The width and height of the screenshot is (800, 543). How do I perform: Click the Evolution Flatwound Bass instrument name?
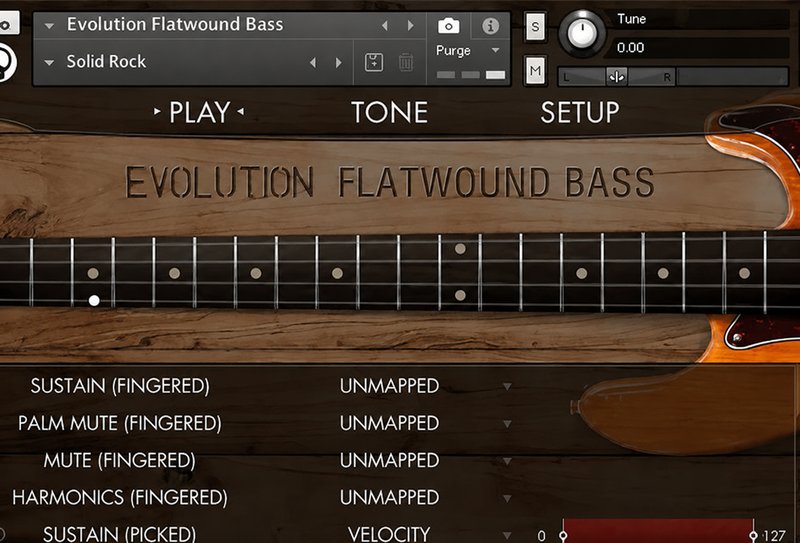point(175,24)
